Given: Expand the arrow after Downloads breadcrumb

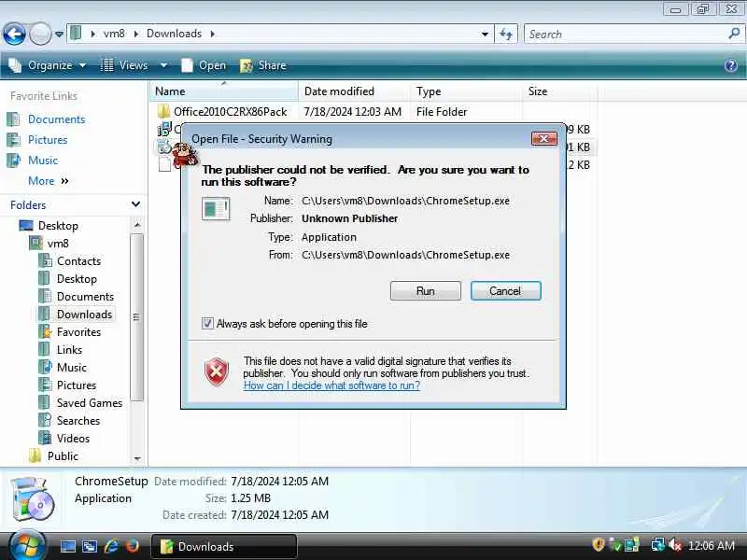Looking at the screenshot, I should (213, 34).
